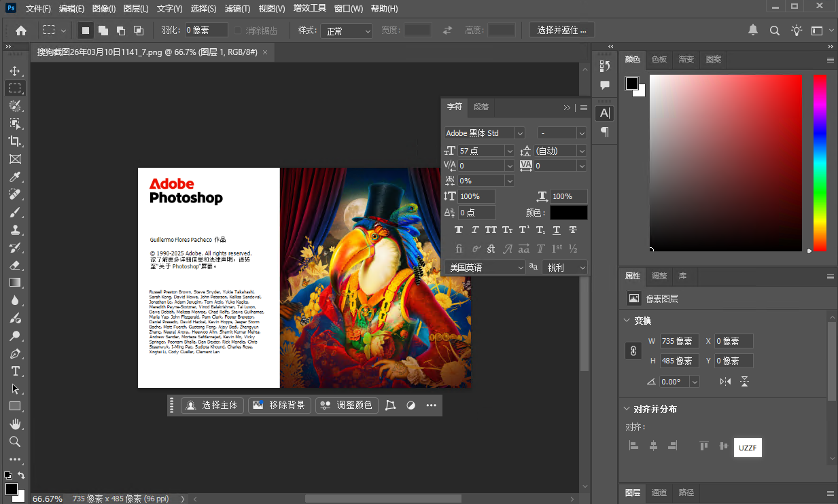
Task: Apply faux bold in the Character panel
Action: (459, 230)
